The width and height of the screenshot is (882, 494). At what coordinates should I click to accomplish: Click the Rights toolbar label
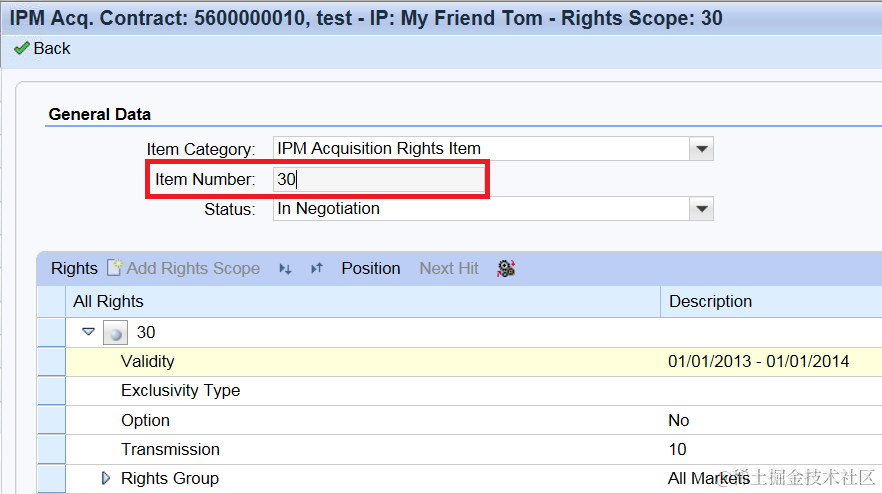tap(74, 268)
